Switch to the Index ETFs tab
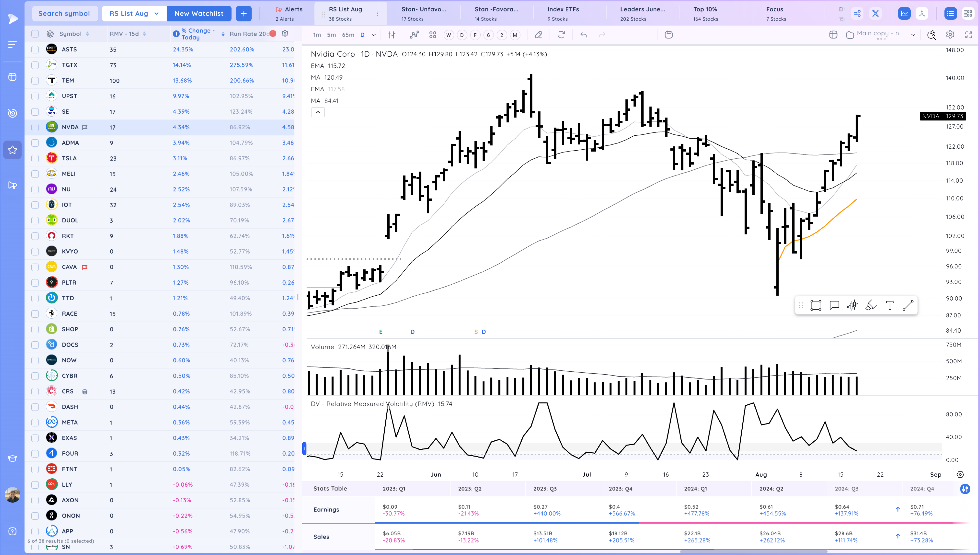Image resolution: width=980 pixels, height=555 pixels. pos(563,13)
